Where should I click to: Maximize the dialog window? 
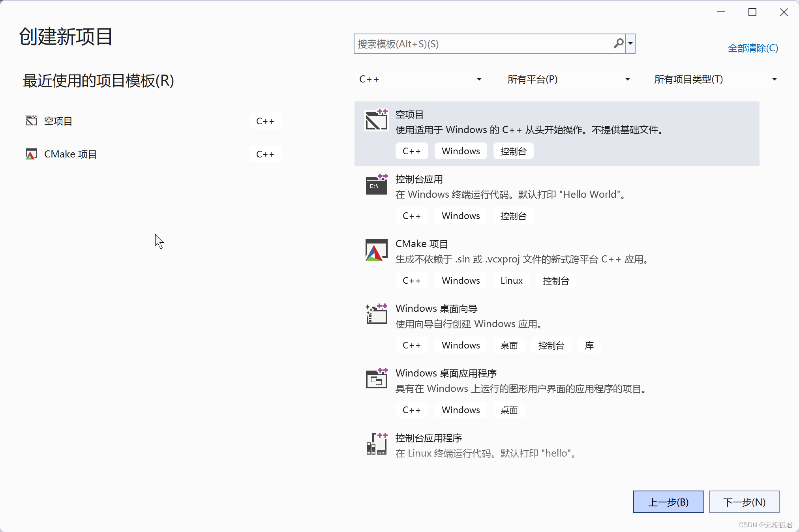pyautogui.click(x=752, y=13)
